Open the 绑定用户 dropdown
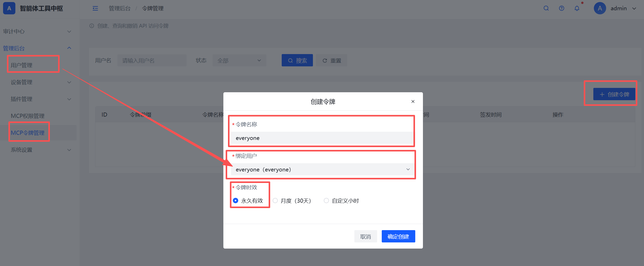The image size is (644, 266). (322, 169)
